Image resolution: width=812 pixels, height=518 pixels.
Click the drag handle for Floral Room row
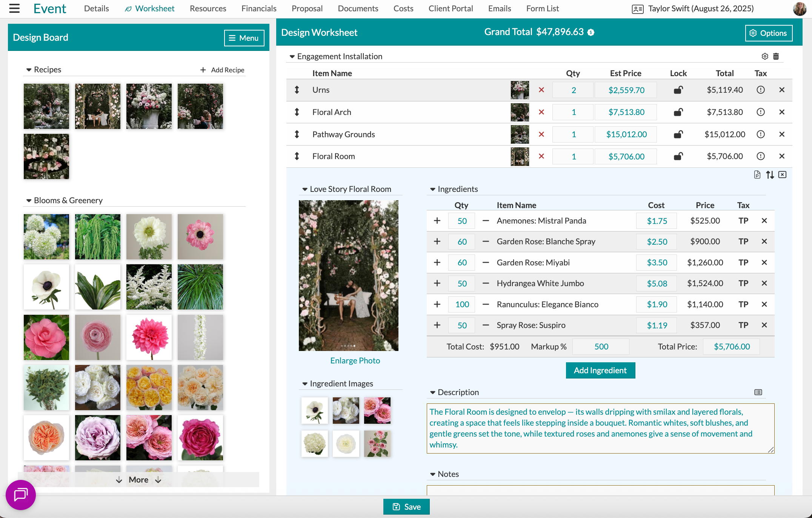point(297,156)
